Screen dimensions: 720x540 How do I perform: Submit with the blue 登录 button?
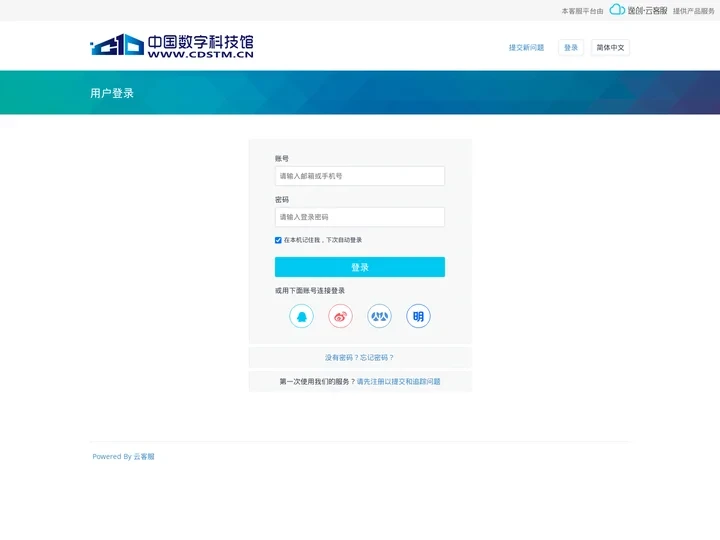360,267
